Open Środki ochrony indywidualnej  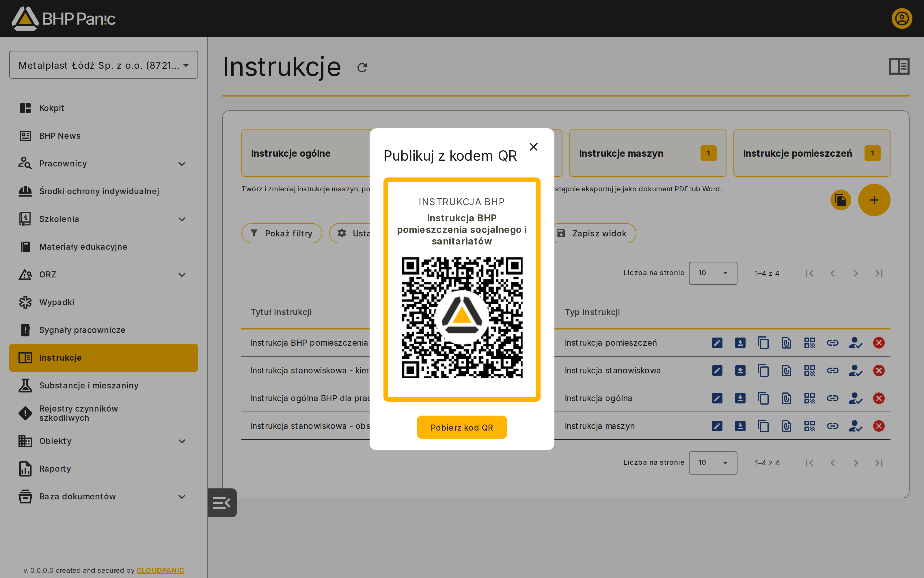pos(103,191)
